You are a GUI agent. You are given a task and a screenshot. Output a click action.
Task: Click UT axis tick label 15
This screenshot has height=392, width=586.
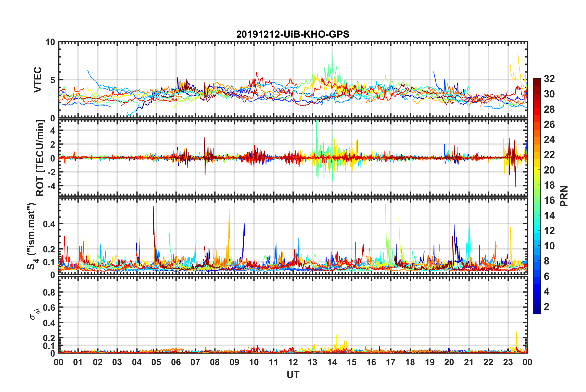coord(352,362)
